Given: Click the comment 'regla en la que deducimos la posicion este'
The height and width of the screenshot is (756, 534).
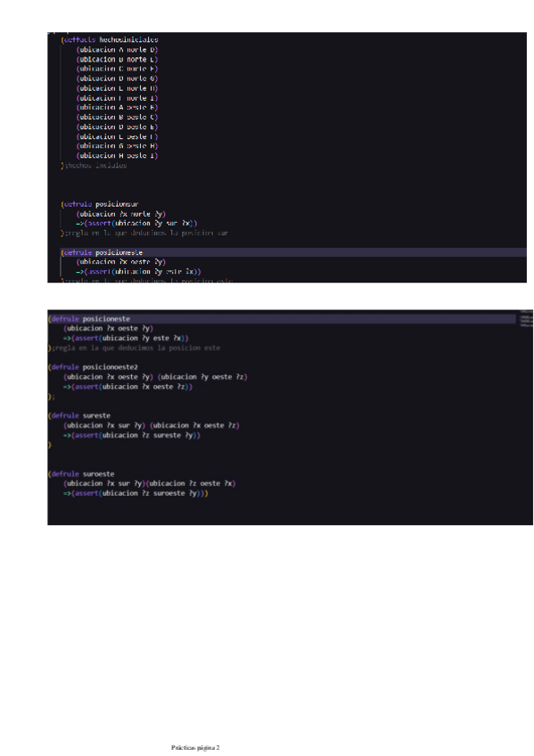Looking at the screenshot, I should click(136, 348).
